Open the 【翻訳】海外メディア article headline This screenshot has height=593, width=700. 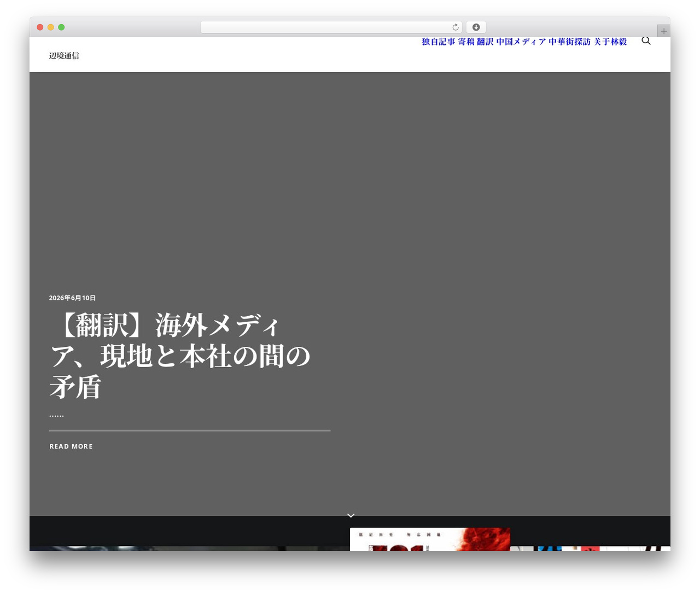pyautogui.click(x=180, y=356)
